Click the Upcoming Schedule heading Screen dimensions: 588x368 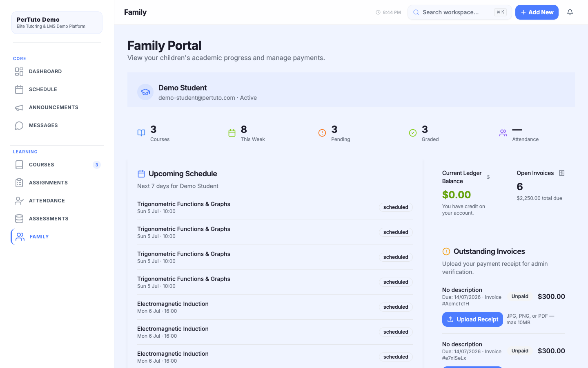pos(183,174)
